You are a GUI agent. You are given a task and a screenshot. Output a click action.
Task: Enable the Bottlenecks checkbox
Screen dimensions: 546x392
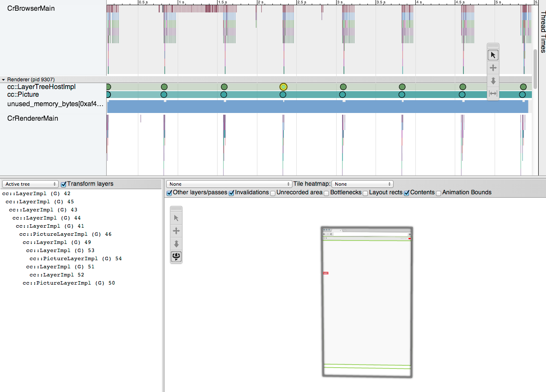coord(326,193)
